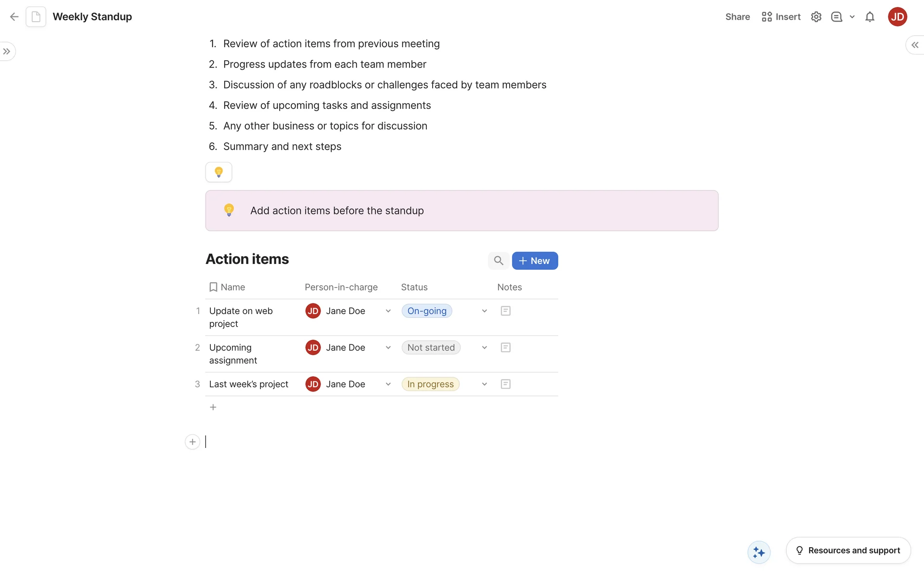This screenshot has height=578, width=924.
Task: Open notes for Last week's project
Action: point(505,384)
